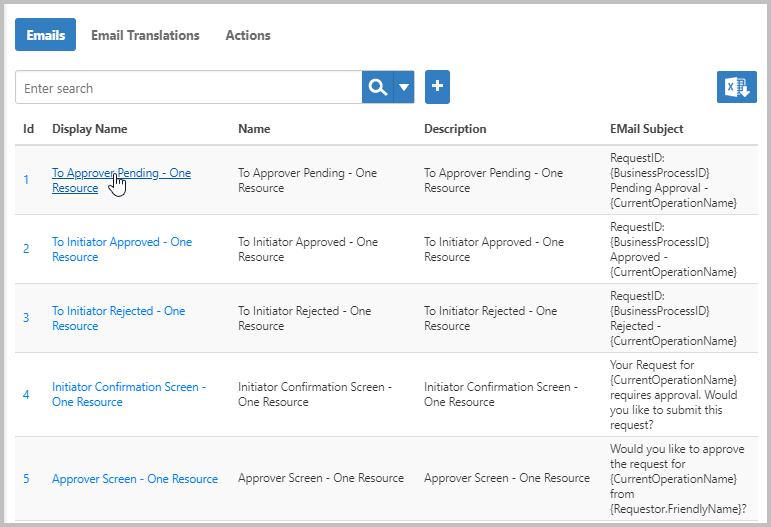Click Id link number 3
This screenshot has width=771, height=527.
27,318
